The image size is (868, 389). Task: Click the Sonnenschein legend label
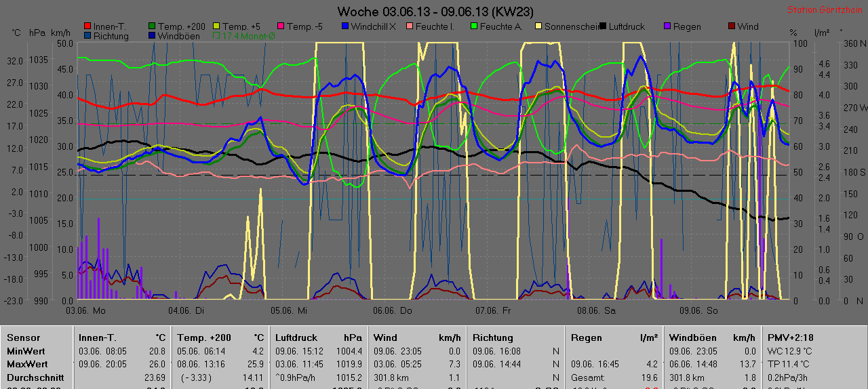tap(571, 26)
